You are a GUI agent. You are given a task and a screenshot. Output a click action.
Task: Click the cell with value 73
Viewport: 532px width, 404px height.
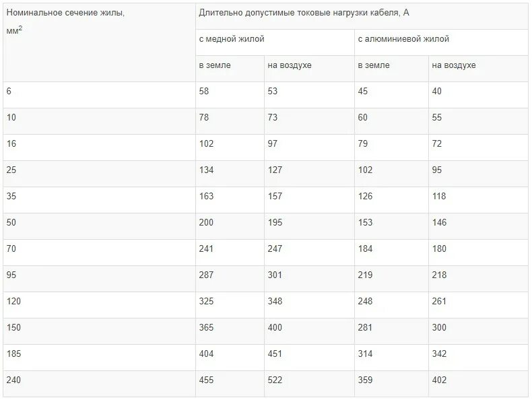309,121
